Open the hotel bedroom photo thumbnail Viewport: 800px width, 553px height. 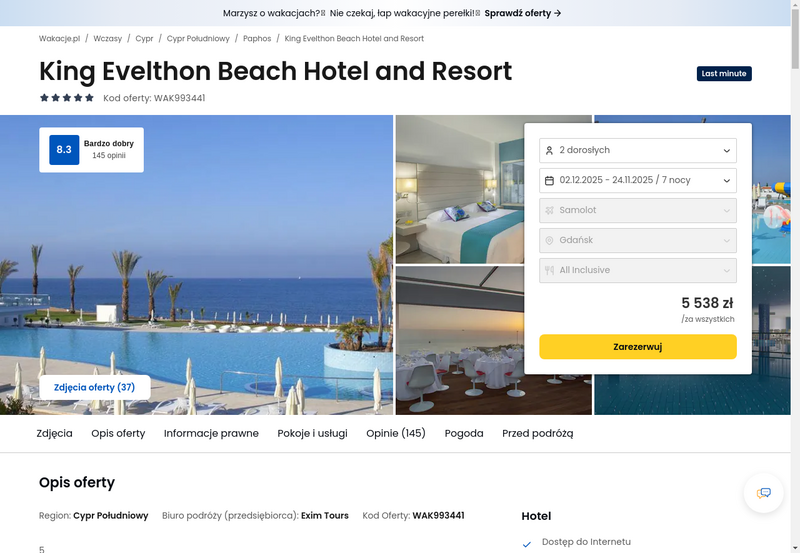(x=460, y=189)
